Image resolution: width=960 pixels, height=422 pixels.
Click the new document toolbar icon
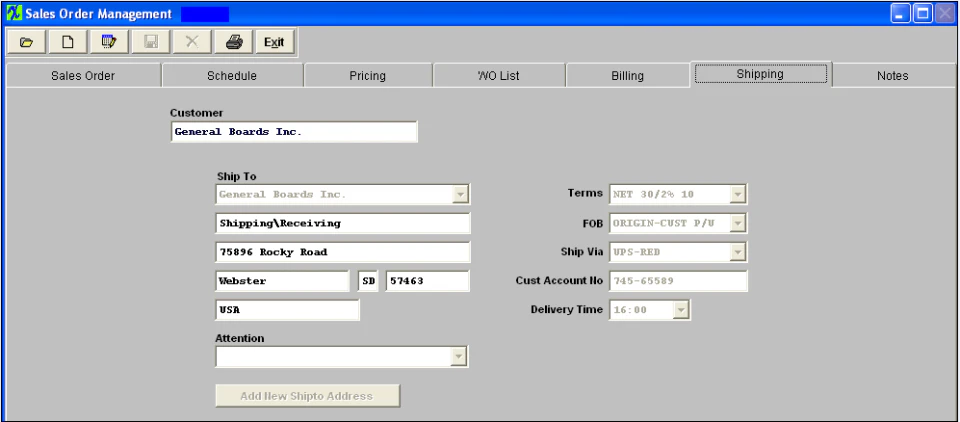click(68, 42)
